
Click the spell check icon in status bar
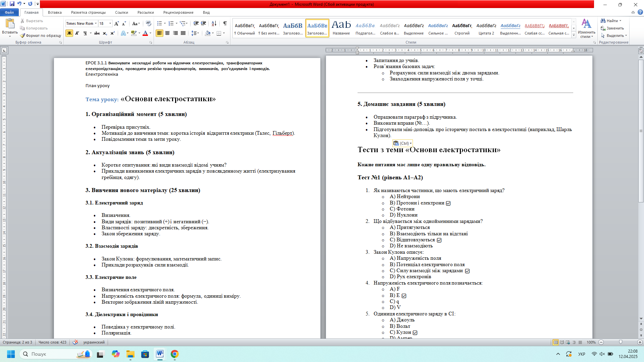point(75,342)
